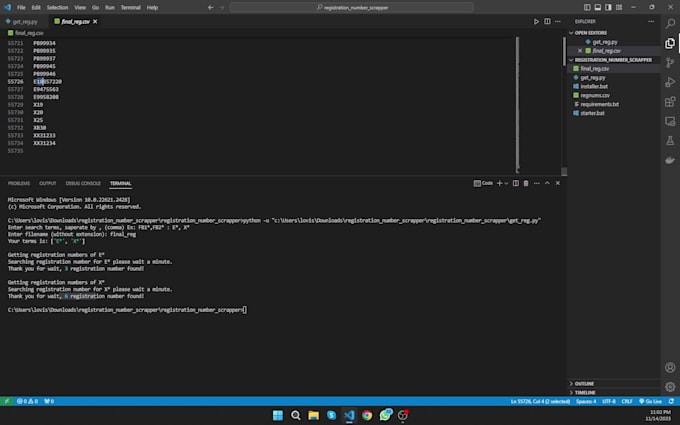The width and height of the screenshot is (680, 425).
Task: Create new terminal with plus icon
Action: click(500, 183)
